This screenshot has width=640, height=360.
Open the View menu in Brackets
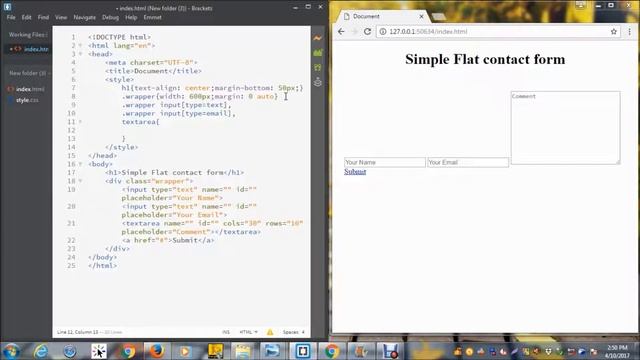coord(61,17)
